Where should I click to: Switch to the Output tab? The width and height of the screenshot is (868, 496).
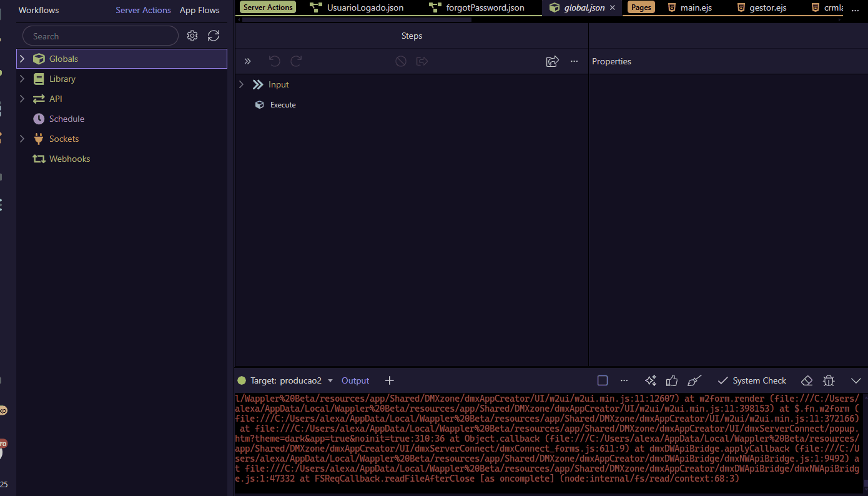tap(355, 380)
